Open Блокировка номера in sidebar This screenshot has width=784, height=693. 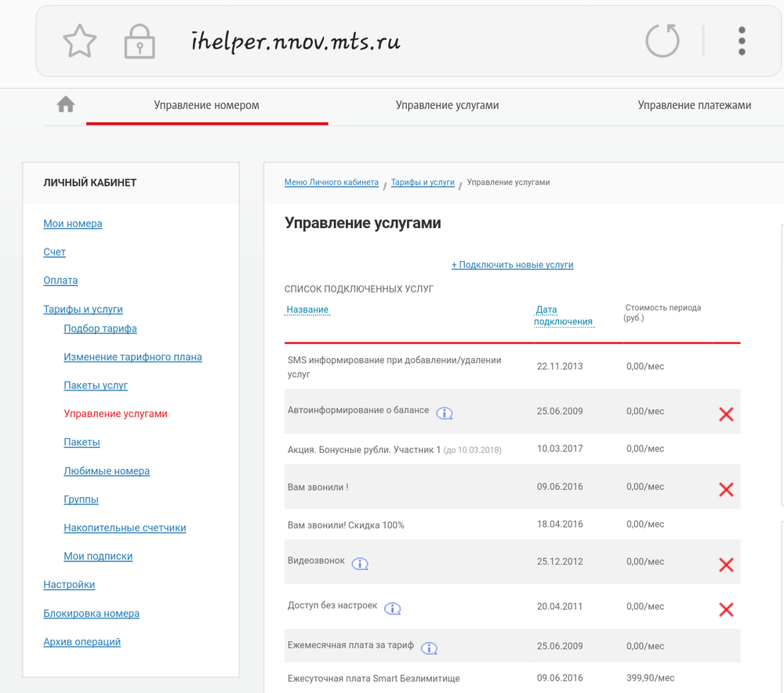click(x=91, y=613)
